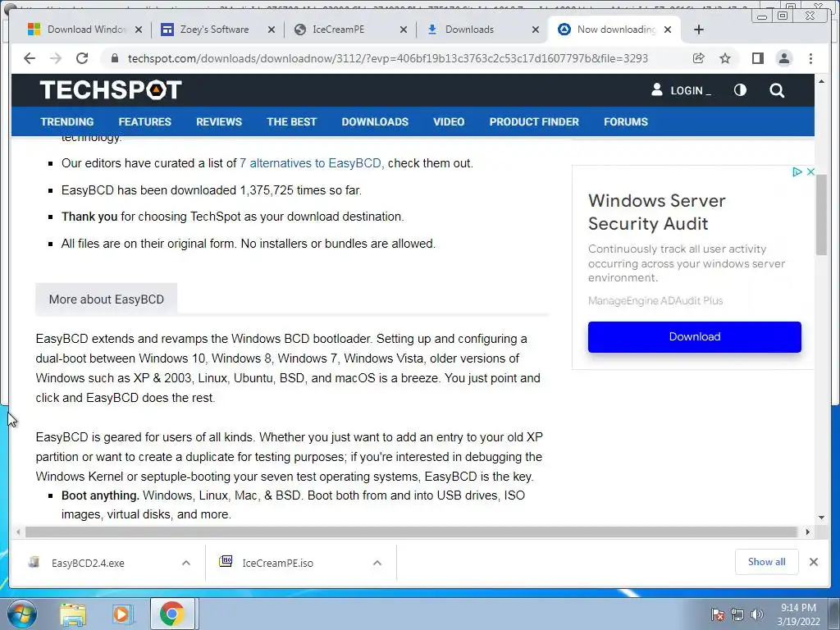The width and height of the screenshot is (840, 630).
Task: Open VIDEO nav item
Action: (449, 121)
